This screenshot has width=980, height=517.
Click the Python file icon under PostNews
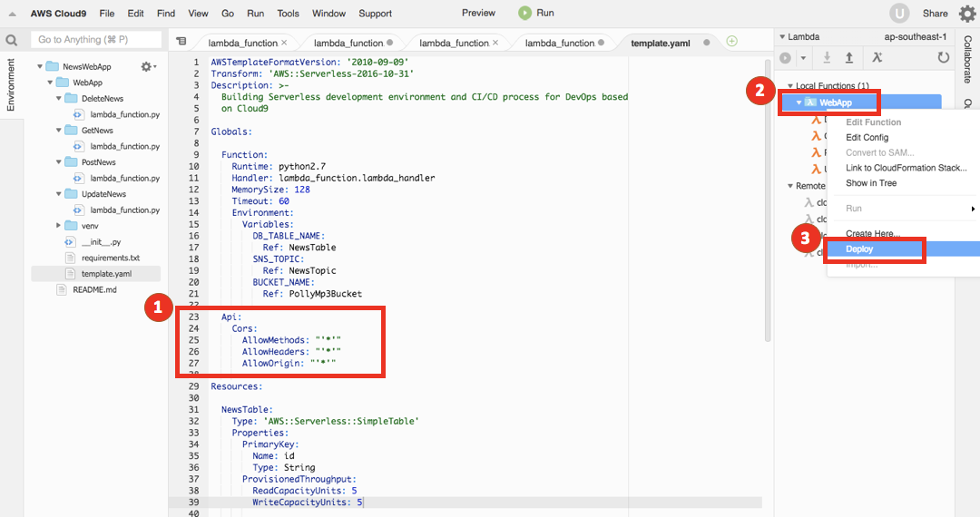[x=79, y=178]
